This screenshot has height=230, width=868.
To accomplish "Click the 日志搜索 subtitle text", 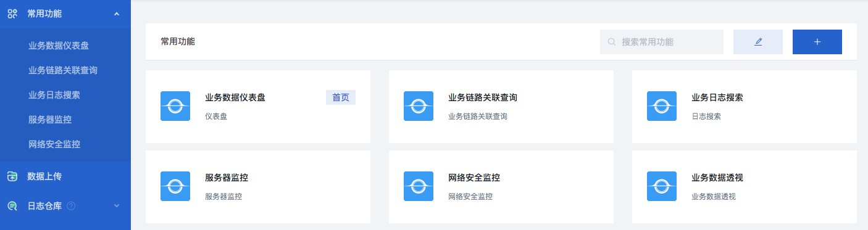I will coord(706,116).
